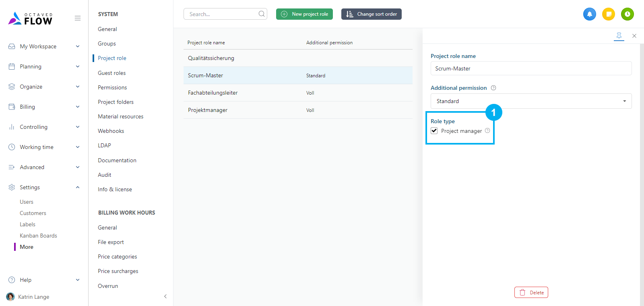Select the Projektmanager role row
Screen dimensions: 644x306
(298, 110)
